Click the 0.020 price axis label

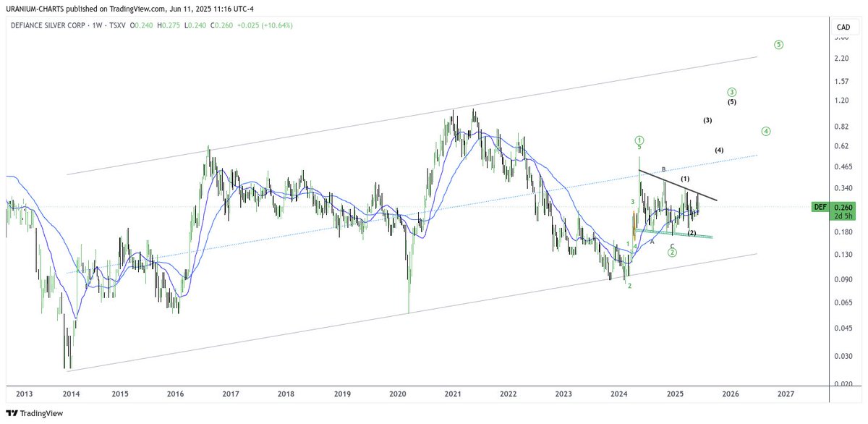[843, 383]
